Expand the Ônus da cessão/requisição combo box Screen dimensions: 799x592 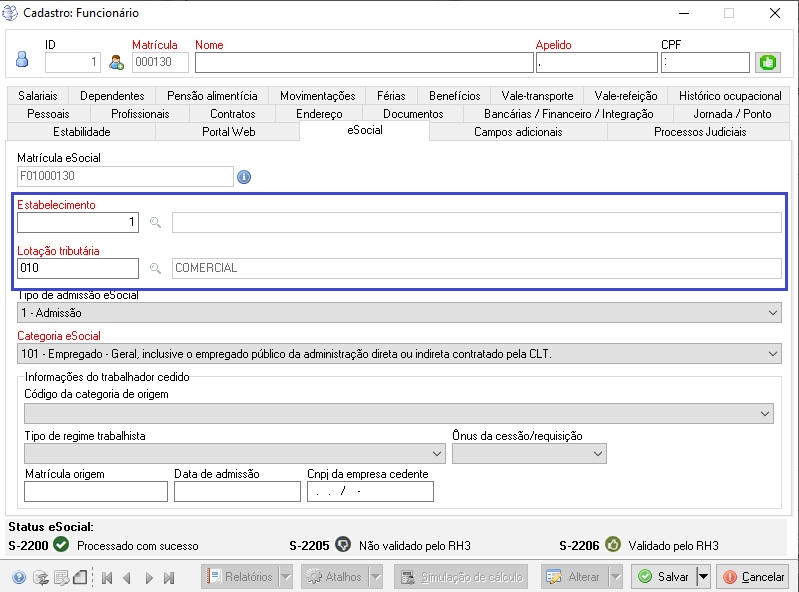click(598, 454)
